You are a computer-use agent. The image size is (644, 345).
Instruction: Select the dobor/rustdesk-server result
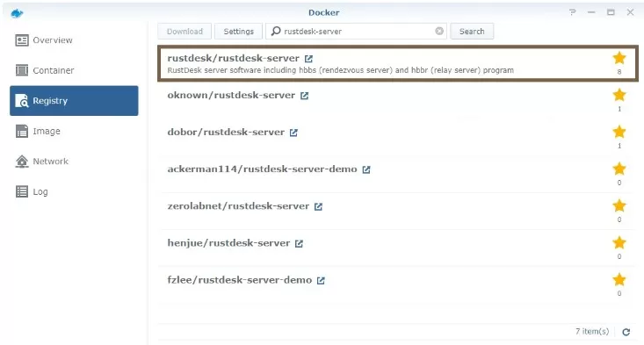[x=398, y=137]
